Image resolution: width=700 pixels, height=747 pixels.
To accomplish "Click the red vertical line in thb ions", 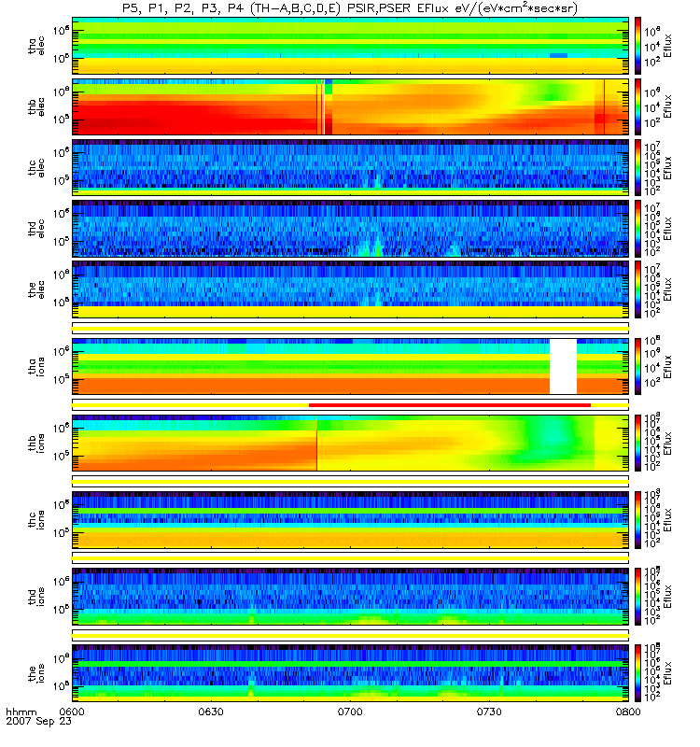I will pos(316,443).
